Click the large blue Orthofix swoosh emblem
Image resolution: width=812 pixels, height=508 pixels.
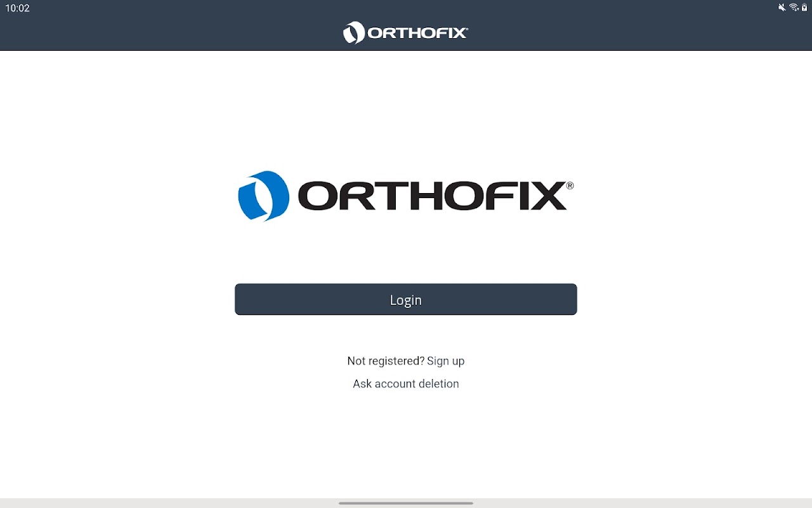coord(264,196)
